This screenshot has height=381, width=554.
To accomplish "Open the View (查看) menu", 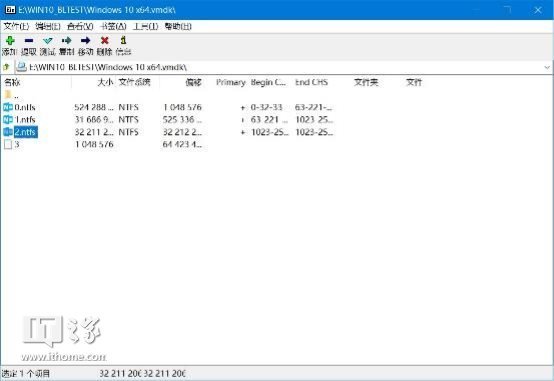I will (80, 26).
